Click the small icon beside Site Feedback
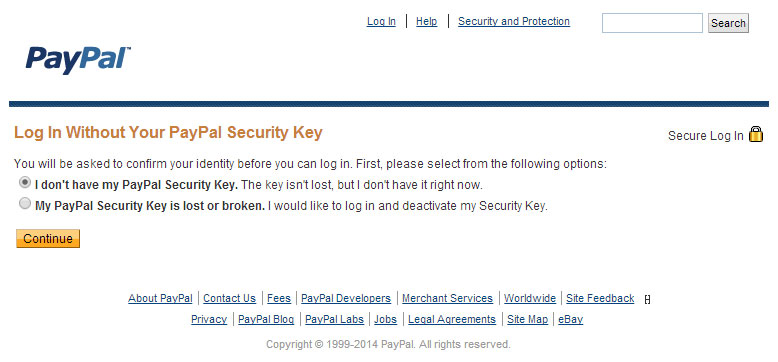 (647, 300)
